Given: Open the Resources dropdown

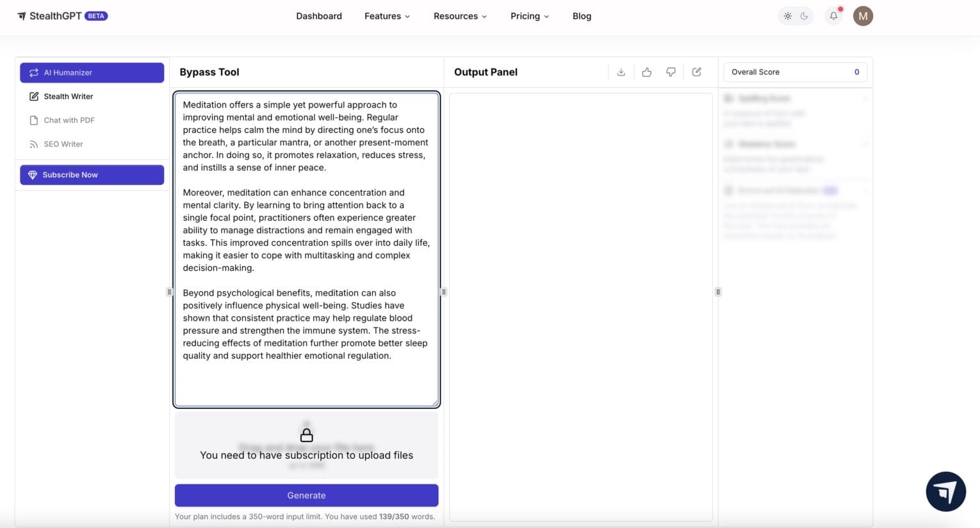Looking at the screenshot, I should point(459,16).
